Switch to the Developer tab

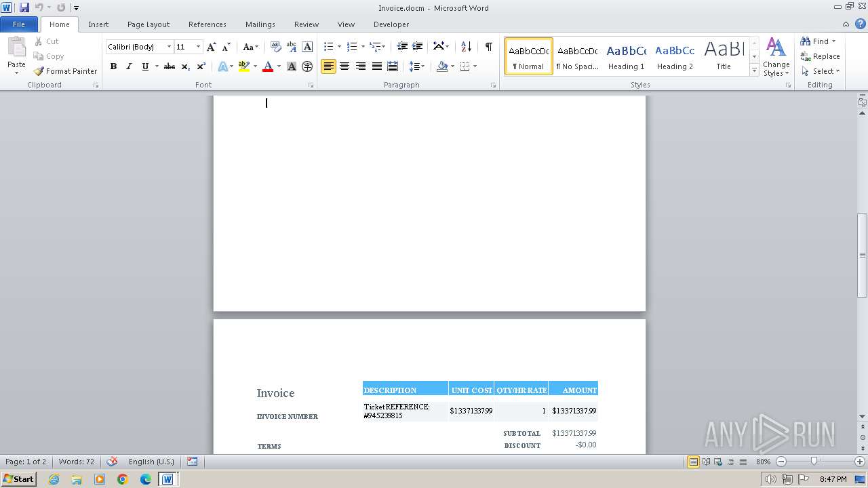click(391, 24)
